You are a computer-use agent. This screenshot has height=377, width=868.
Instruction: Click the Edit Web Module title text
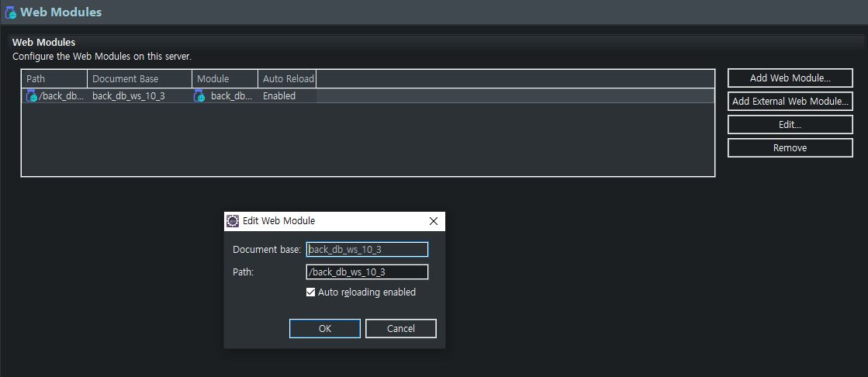(x=279, y=221)
